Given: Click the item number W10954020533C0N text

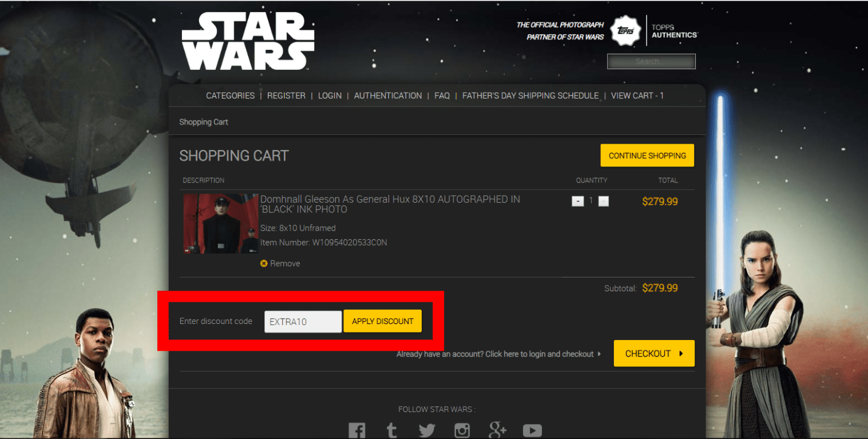Looking at the screenshot, I should (x=350, y=243).
